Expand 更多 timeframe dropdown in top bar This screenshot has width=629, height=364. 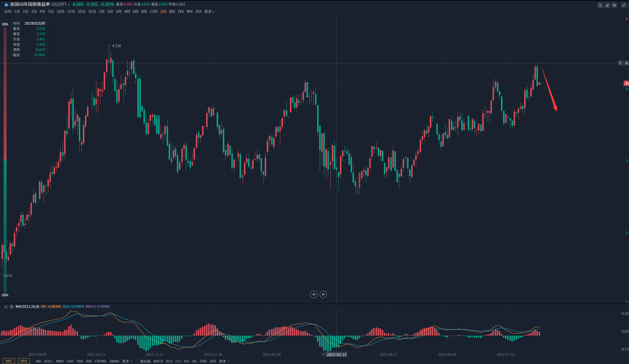[x=209, y=12]
